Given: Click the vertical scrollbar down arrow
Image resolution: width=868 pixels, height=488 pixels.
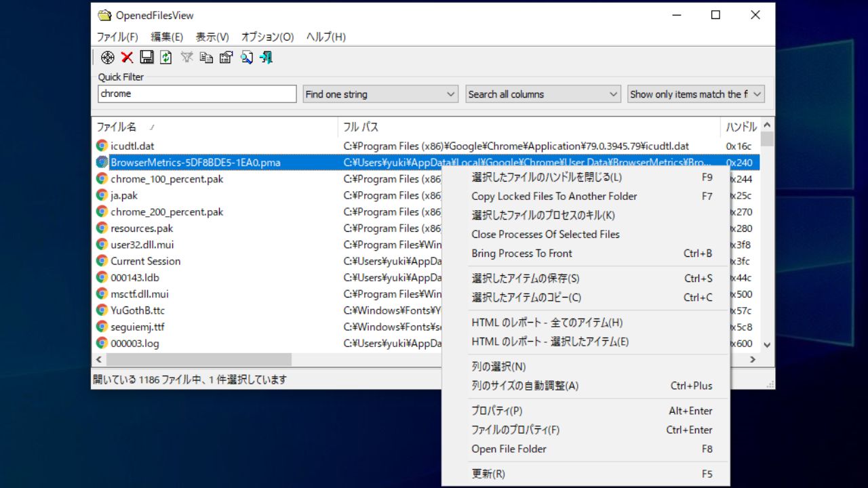Looking at the screenshot, I should pos(767,344).
